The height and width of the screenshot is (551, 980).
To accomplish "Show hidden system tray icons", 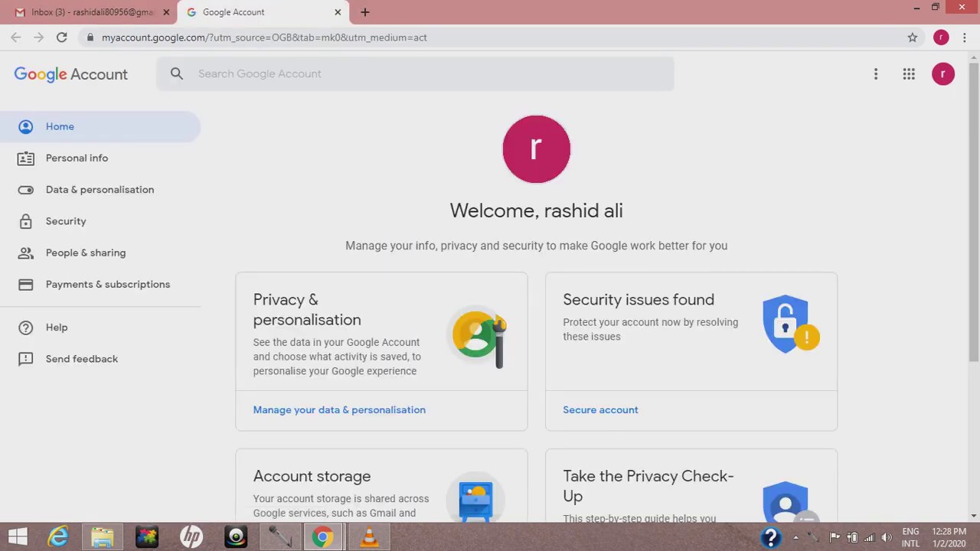I will coord(795,537).
